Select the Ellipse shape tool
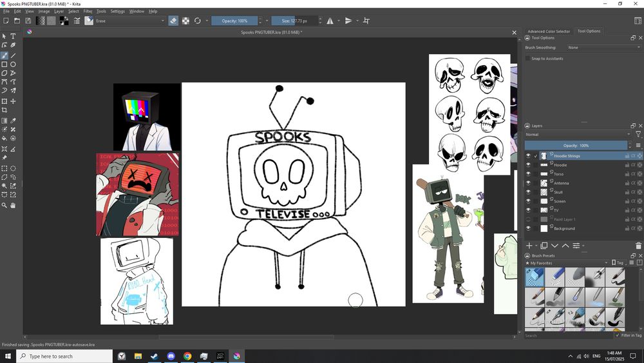 pos(13,64)
